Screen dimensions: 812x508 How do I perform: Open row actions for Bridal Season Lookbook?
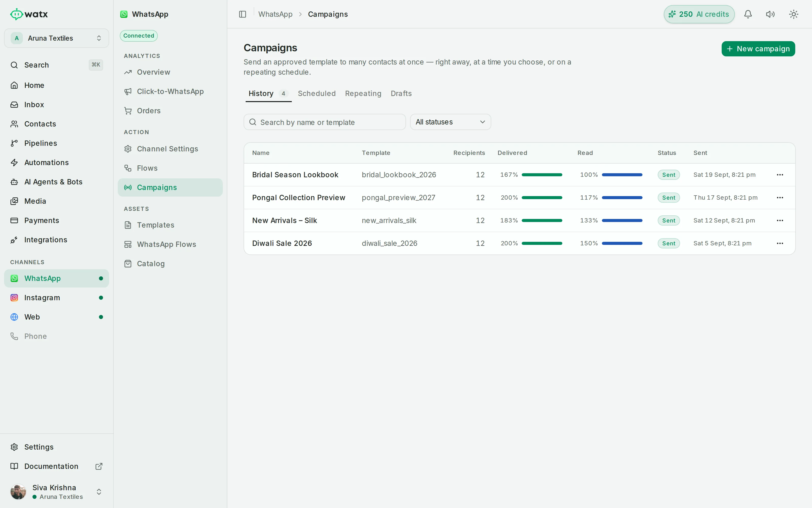point(780,175)
